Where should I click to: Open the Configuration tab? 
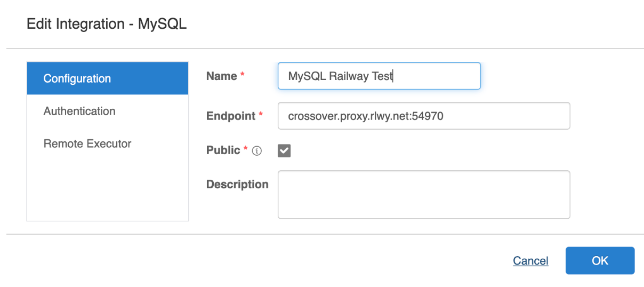pos(108,78)
